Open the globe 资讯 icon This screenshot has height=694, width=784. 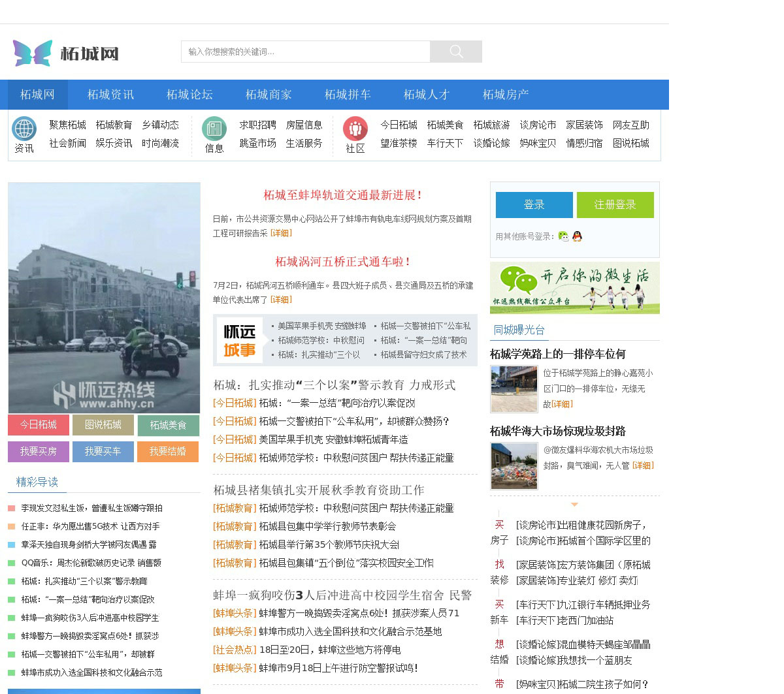[24, 129]
